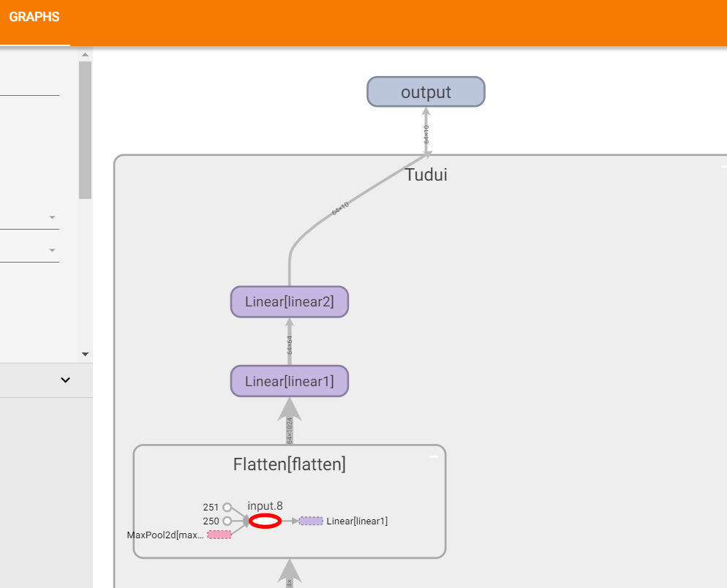Click the Linear[linear2] node
Image resolution: width=727 pixels, height=588 pixels.
click(x=289, y=302)
